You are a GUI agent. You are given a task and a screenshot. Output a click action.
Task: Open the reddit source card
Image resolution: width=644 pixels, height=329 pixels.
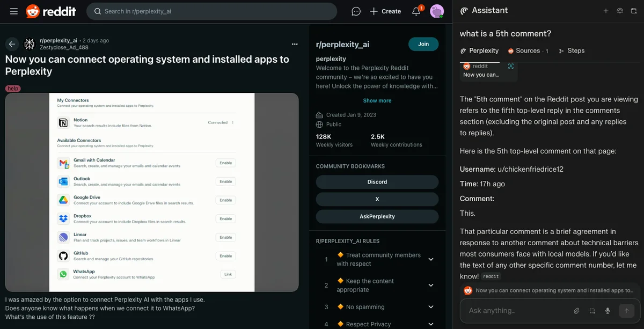click(489, 70)
